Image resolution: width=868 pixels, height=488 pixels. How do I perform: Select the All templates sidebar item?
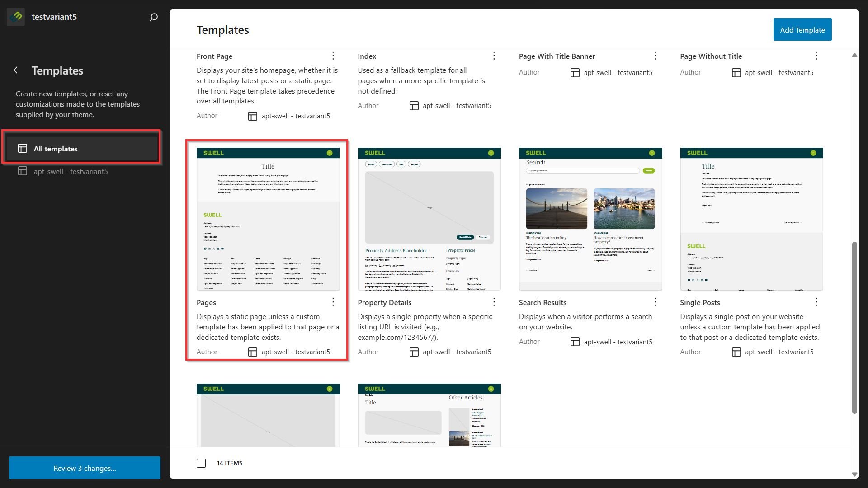pyautogui.click(x=82, y=149)
